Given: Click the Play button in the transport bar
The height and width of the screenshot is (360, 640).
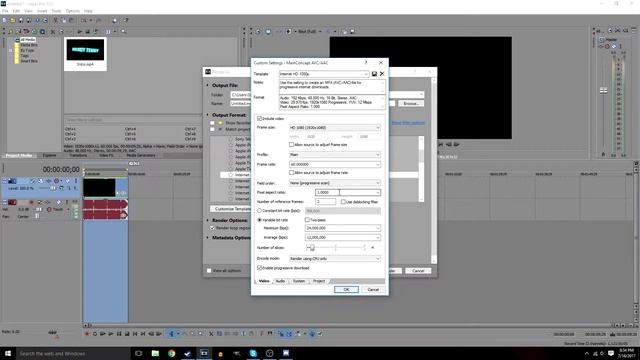Looking at the screenshot, I should (x=111, y=333).
